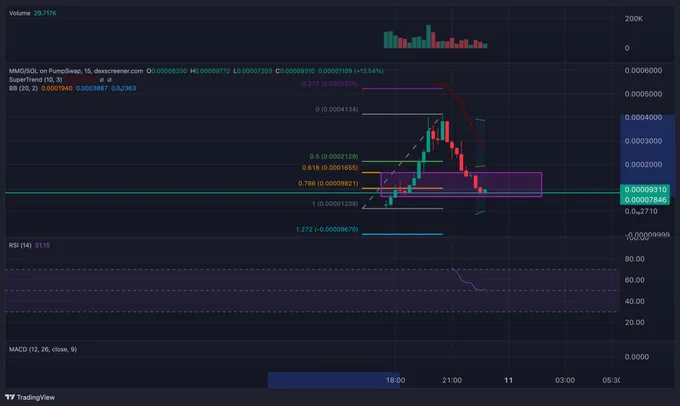Select the 0.618 (0.0001655) Fibonacci label
The image size is (680, 406).
click(330, 167)
